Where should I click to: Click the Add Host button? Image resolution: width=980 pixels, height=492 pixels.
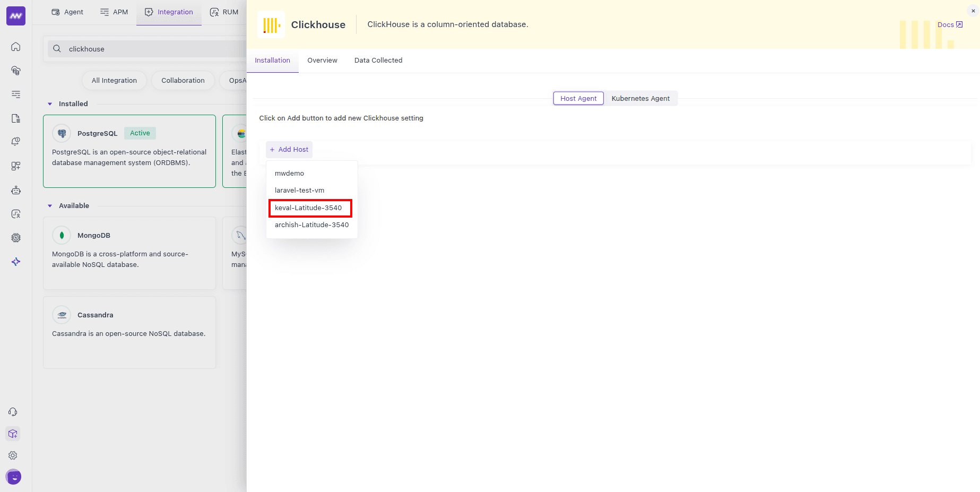289,150
